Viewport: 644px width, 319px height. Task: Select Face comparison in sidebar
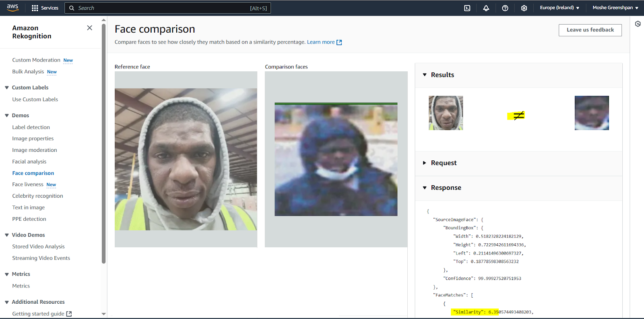[33, 173]
